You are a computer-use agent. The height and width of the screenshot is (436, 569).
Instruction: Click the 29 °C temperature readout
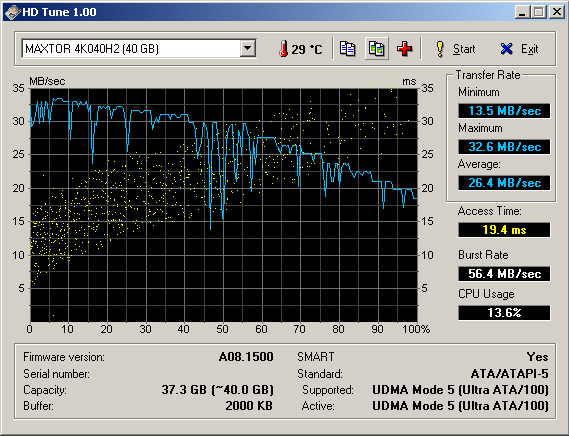point(307,49)
